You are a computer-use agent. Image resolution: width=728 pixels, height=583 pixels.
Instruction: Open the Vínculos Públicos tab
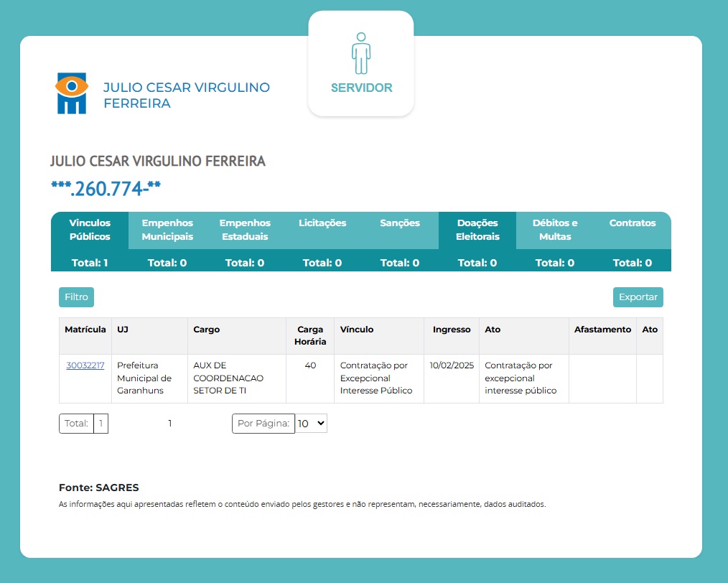90,230
